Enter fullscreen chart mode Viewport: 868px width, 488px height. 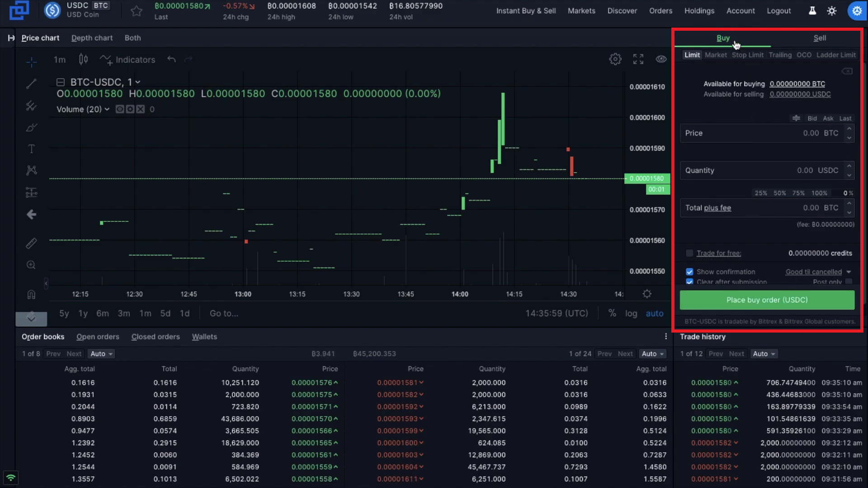coord(638,59)
